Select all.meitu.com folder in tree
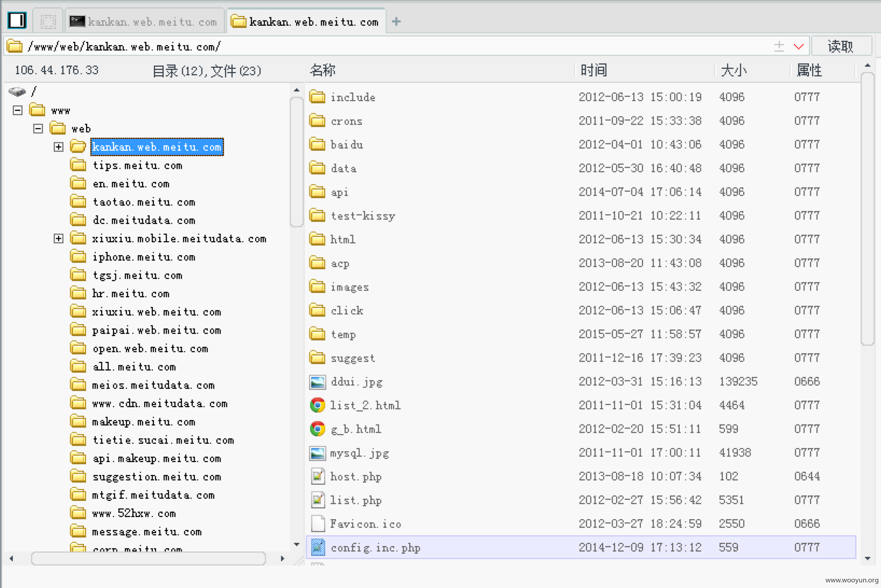Viewport: 881px width, 588px height. (x=134, y=367)
